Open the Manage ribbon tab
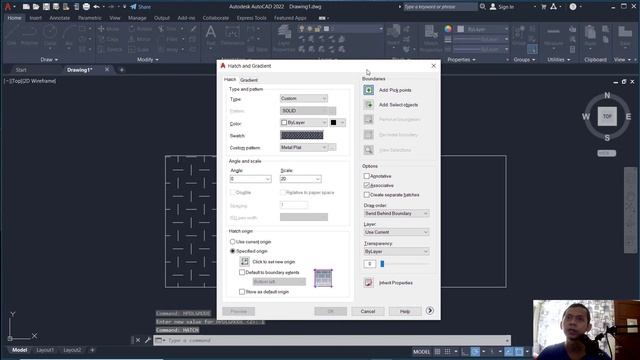The image size is (640, 360). [x=137, y=18]
